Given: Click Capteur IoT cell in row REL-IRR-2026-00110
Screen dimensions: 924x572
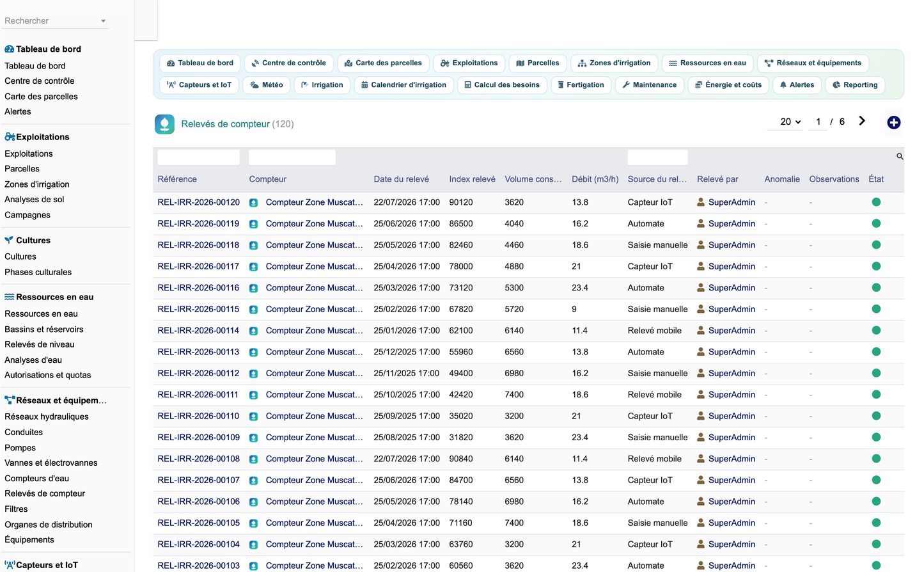Looking at the screenshot, I should (x=650, y=416).
